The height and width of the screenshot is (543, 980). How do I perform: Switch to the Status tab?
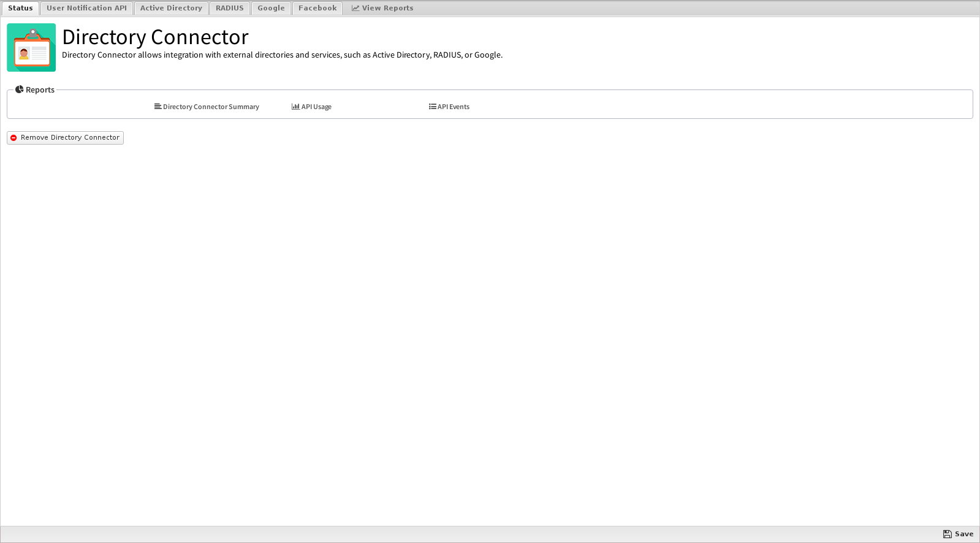point(20,8)
